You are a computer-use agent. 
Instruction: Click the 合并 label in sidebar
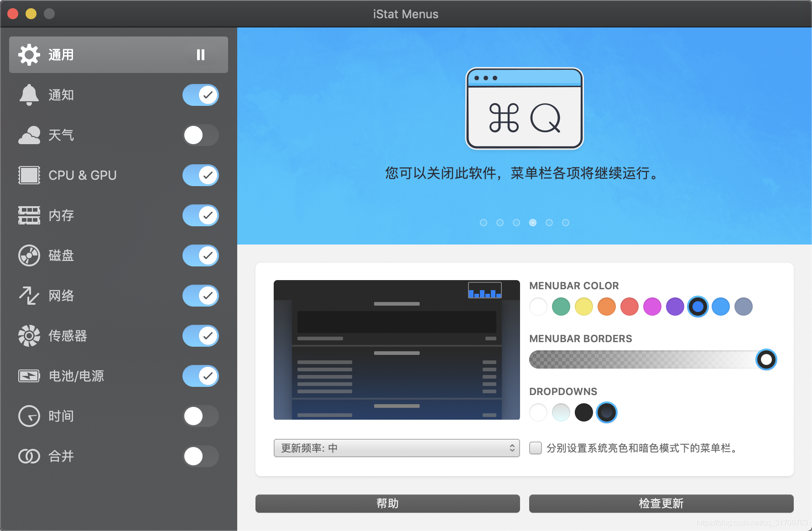[x=61, y=456]
